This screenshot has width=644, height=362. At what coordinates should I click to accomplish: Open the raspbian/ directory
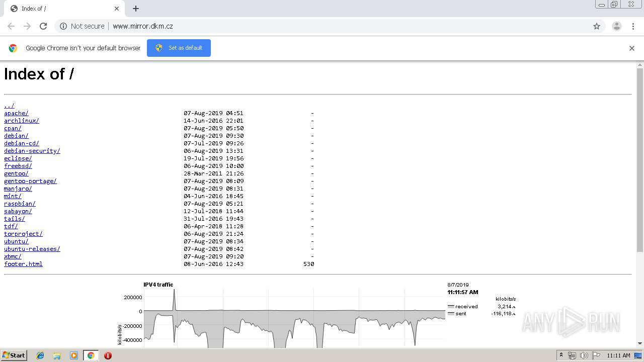(20, 204)
